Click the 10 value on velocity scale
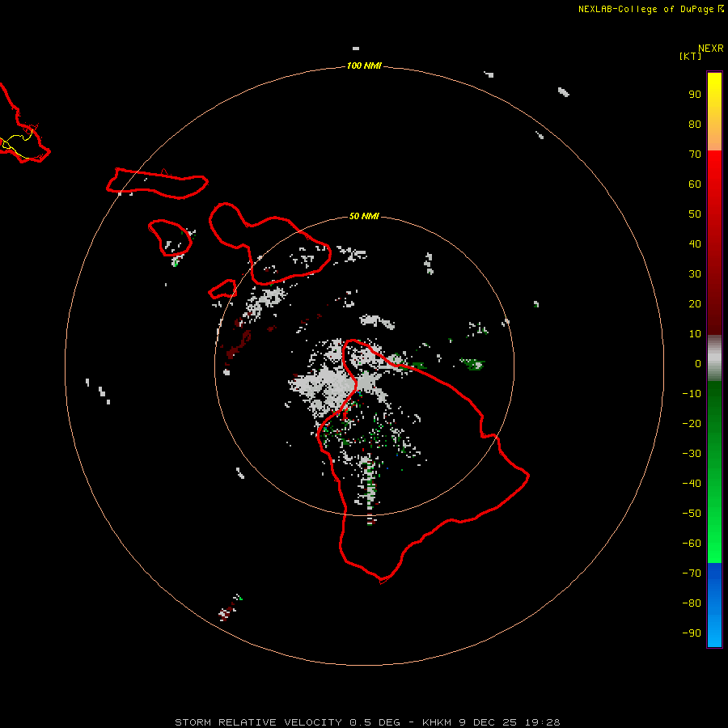 (x=695, y=334)
